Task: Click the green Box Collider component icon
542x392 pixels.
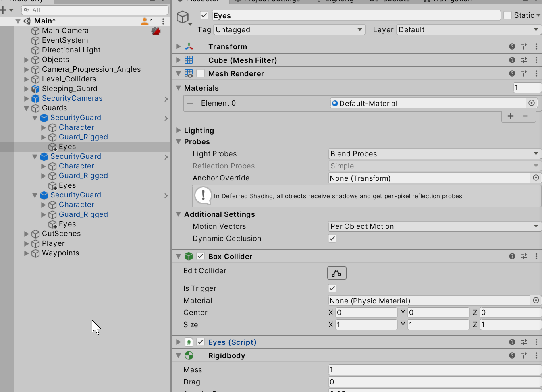Action: click(189, 256)
